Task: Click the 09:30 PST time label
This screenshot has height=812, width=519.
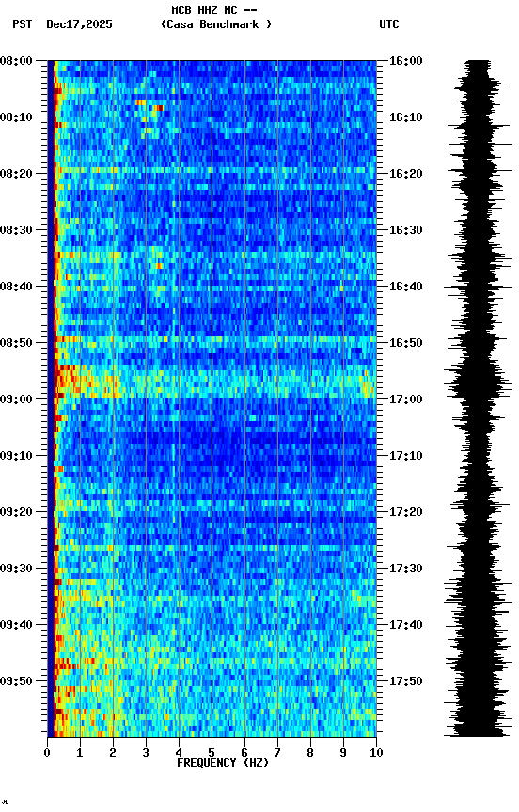Action: point(16,569)
